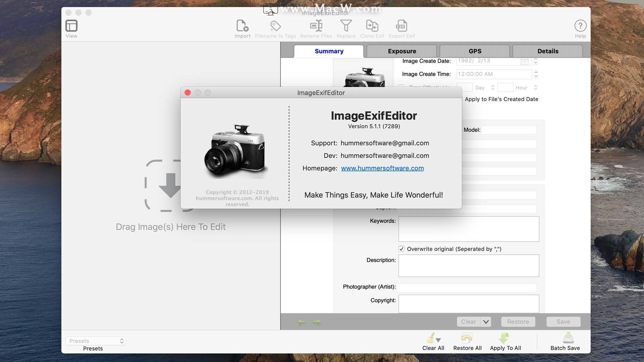
Task: Click the Dev email address text
Action: tap(385, 156)
